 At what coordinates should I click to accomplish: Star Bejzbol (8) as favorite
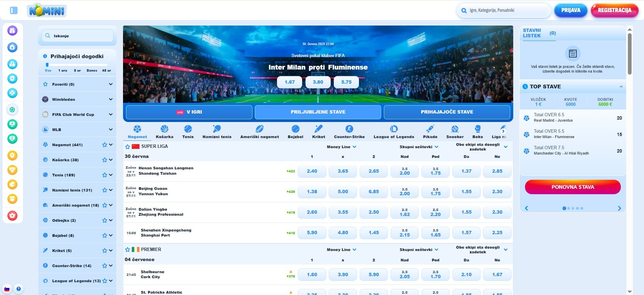pyautogui.click(x=105, y=236)
